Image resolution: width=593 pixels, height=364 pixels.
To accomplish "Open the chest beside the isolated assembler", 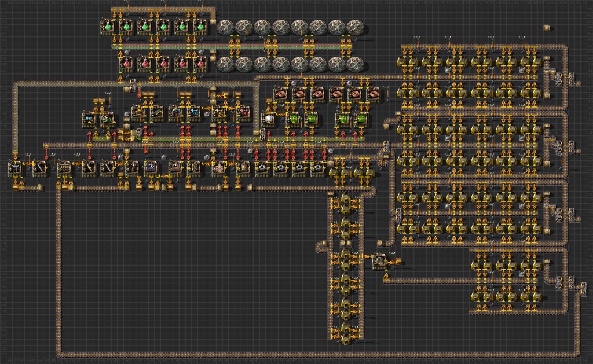I will tap(398, 261).
